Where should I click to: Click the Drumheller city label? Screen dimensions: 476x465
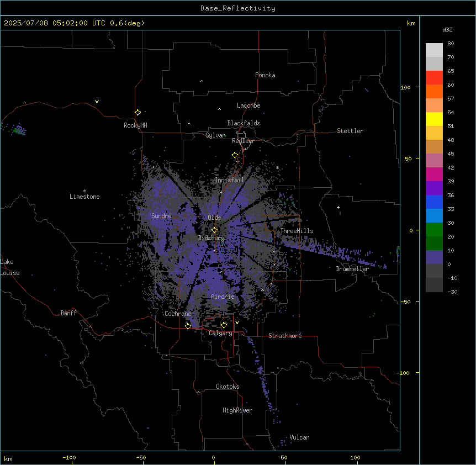click(x=352, y=269)
